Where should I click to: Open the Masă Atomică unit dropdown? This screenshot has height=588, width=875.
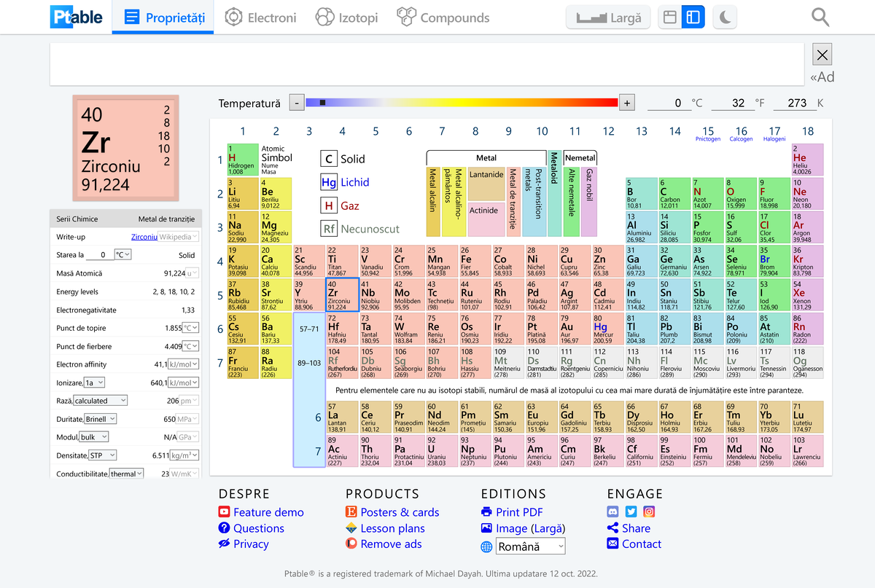[192, 273]
